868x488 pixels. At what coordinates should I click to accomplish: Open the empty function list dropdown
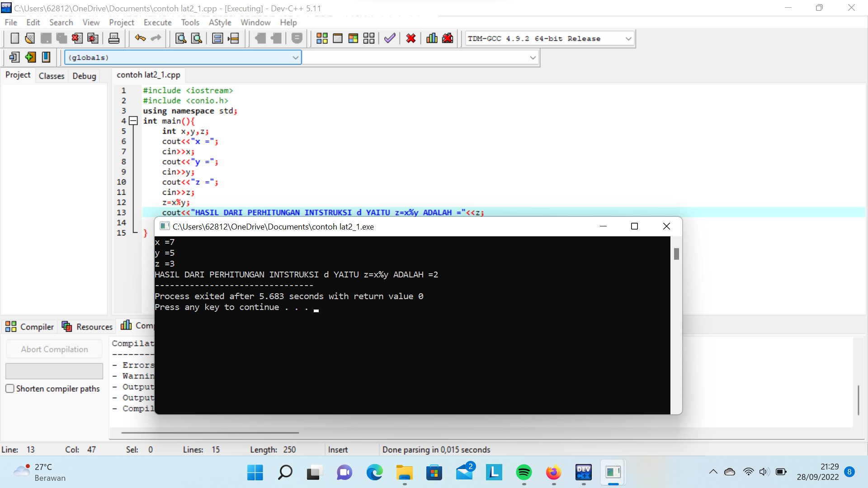[420, 57]
